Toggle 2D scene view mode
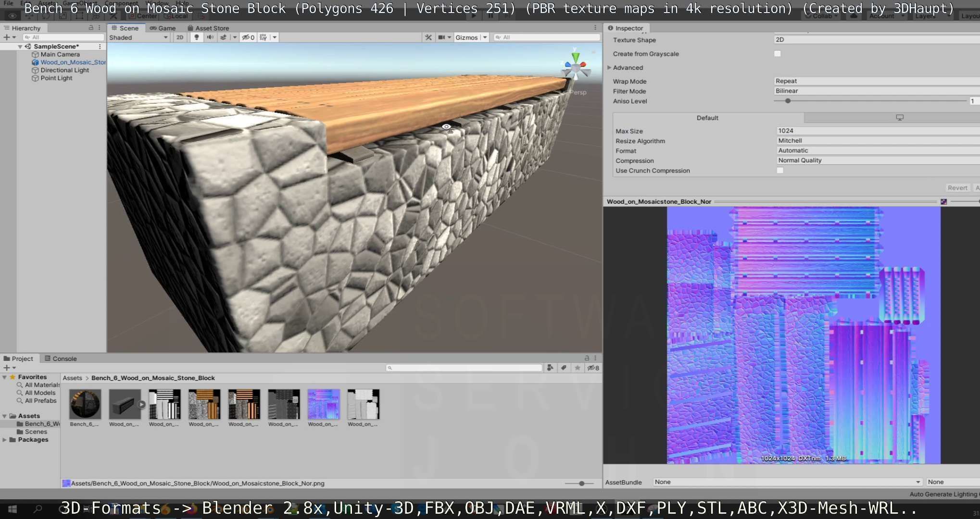This screenshot has height=519, width=980. point(180,37)
